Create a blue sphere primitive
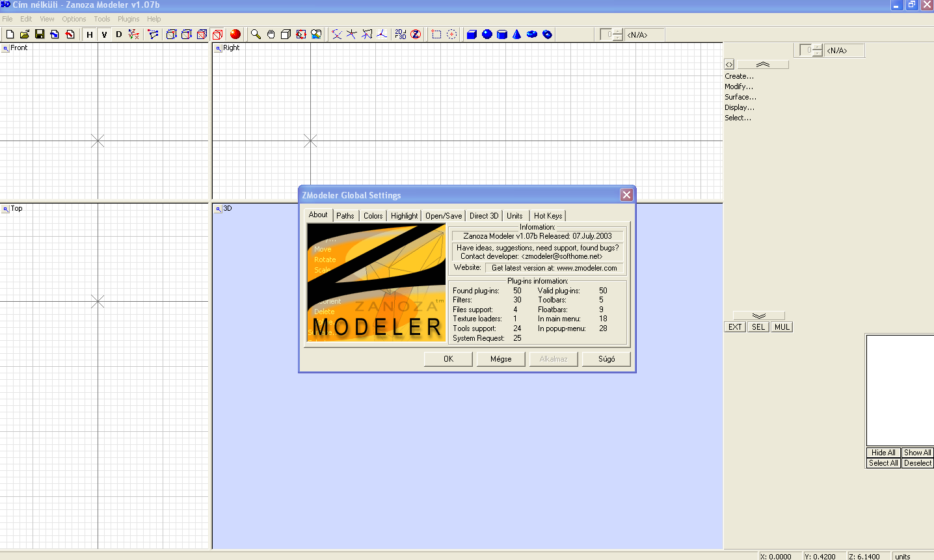934x560 pixels. click(487, 34)
